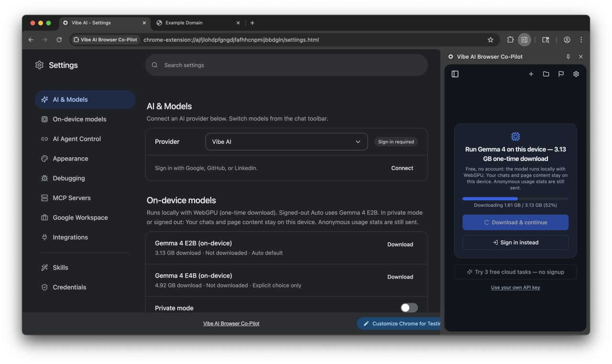The width and height of the screenshot is (612, 364).
Task: Expand the Provider dropdown showing Vibe AI
Action: pyautogui.click(x=286, y=142)
